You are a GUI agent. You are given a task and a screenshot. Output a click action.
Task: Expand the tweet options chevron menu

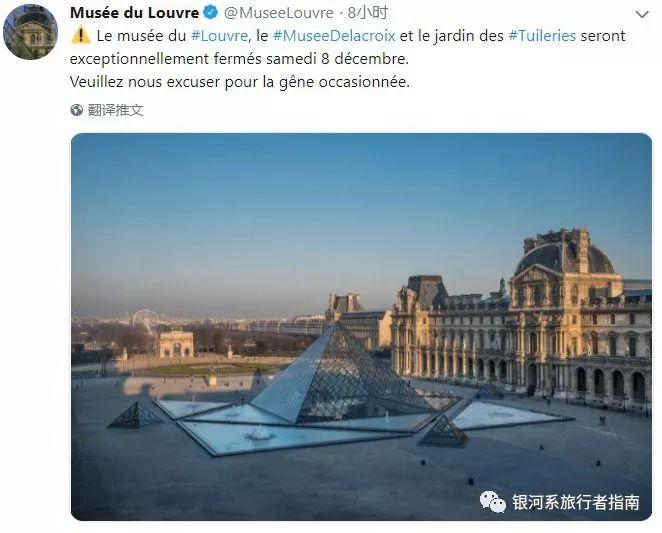(x=642, y=15)
